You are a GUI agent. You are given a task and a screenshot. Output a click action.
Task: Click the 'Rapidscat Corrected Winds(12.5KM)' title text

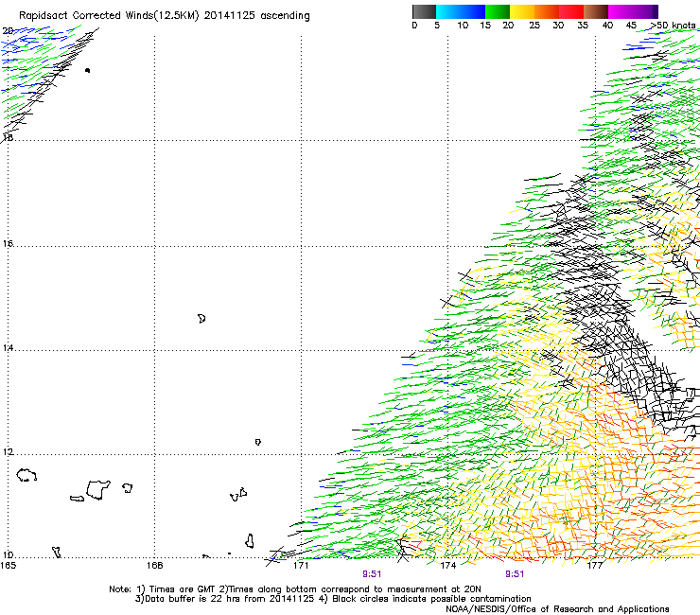(x=109, y=16)
